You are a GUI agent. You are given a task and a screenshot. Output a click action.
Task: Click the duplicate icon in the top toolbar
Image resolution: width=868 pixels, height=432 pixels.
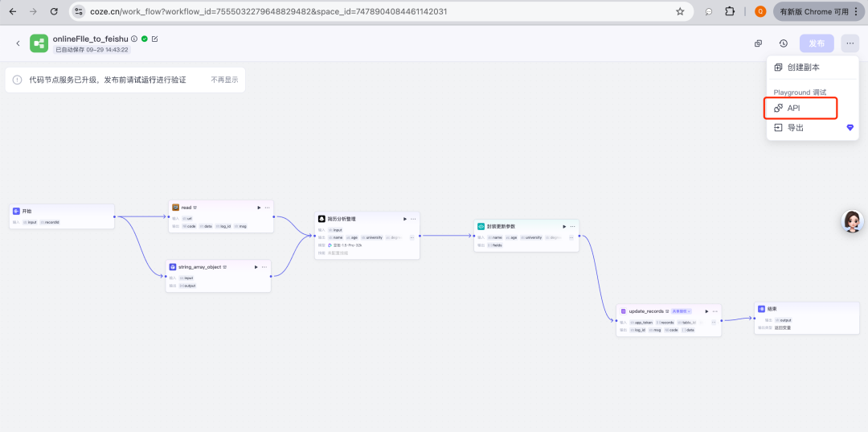(758, 43)
